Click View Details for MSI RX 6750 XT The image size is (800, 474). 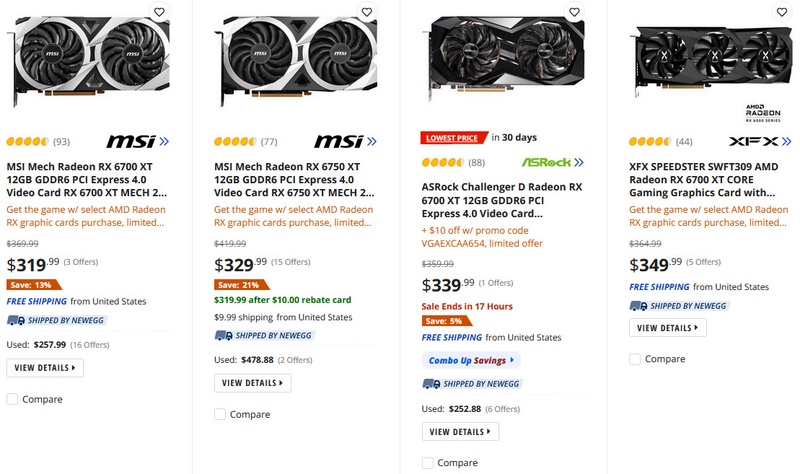pyautogui.click(x=252, y=383)
